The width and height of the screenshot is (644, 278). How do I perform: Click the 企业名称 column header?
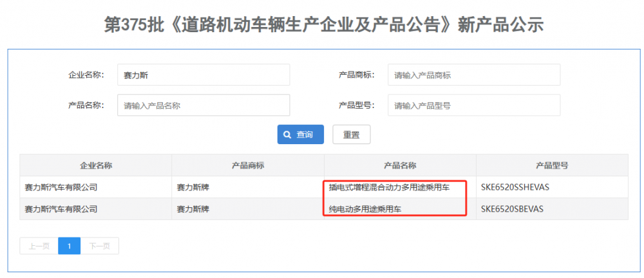coord(96,165)
